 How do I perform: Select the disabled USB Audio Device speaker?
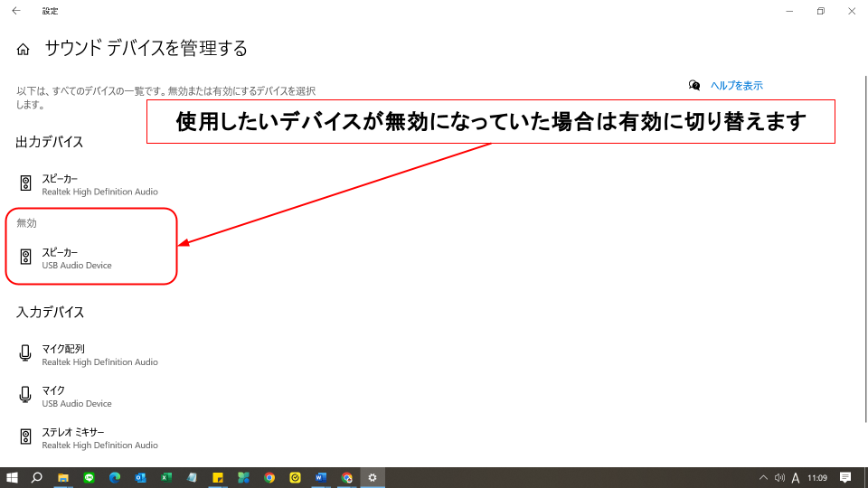click(x=77, y=258)
